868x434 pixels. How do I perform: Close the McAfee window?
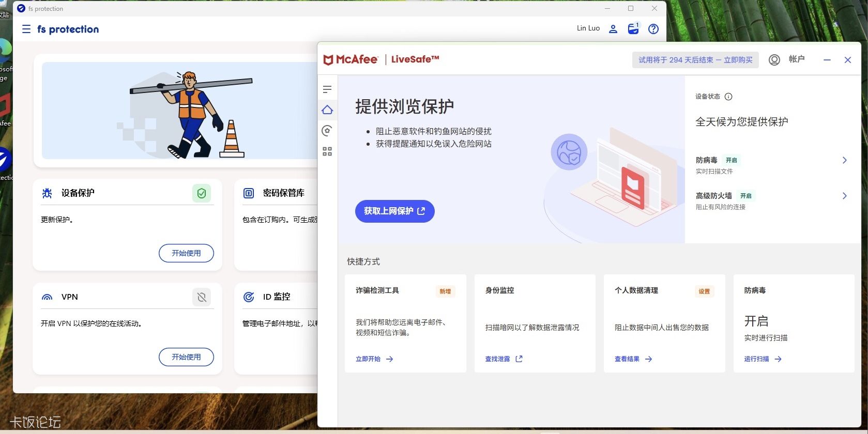tap(848, 60)
